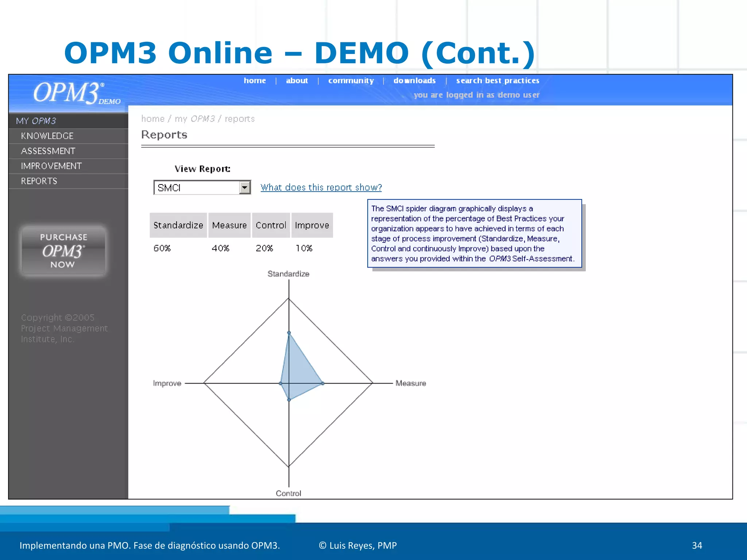Image resolution: width=747 pixels, height=560 pixels.
Task: Click the dropdown arrow beside SMCI
Action: (245, 188)
